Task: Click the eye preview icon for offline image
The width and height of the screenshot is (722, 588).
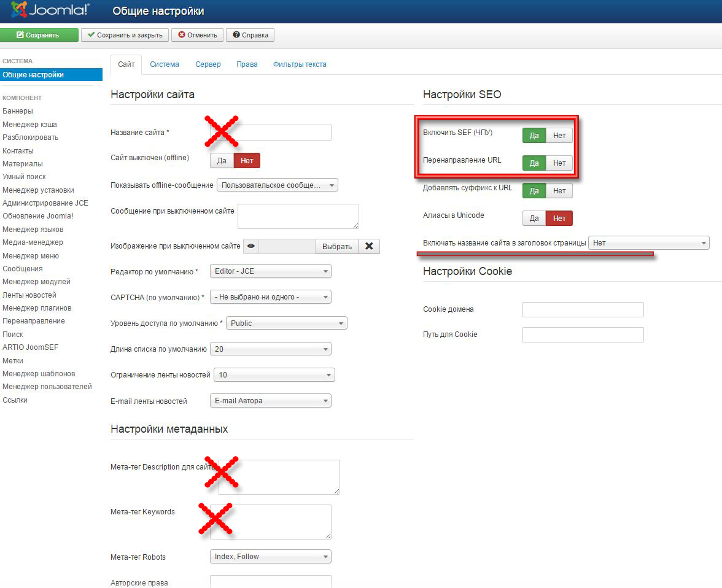Action: [251, 246]
